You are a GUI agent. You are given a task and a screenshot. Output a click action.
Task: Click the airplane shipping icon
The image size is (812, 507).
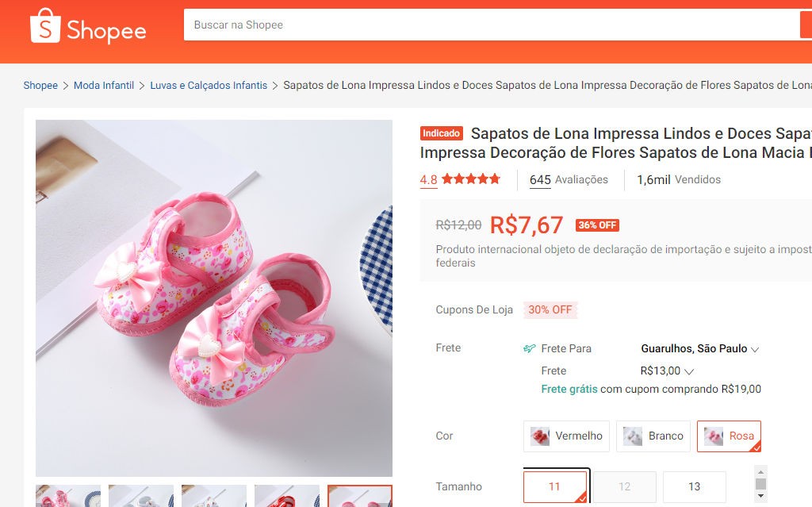pos(530,348)
